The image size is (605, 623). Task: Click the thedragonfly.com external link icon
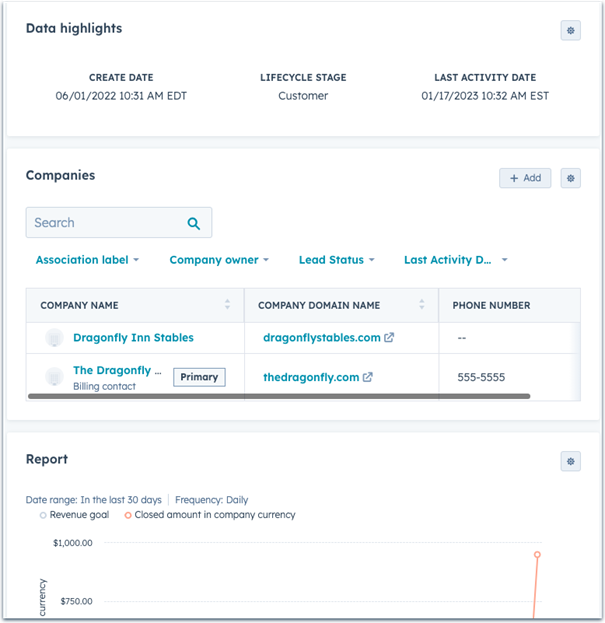coord(367,377)
